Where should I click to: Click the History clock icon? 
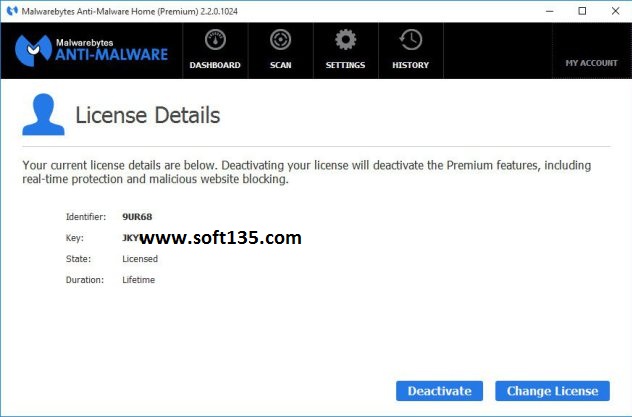(x=410, y=40)
